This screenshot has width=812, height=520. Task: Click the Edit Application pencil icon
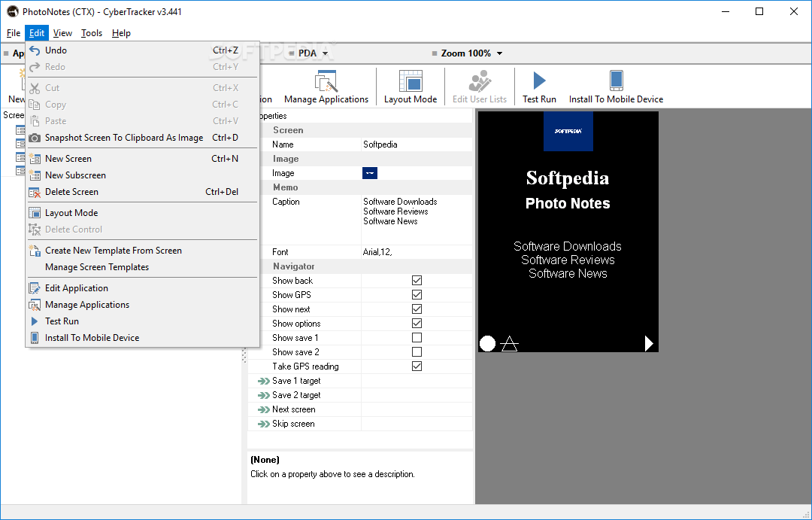coord(35,288)
